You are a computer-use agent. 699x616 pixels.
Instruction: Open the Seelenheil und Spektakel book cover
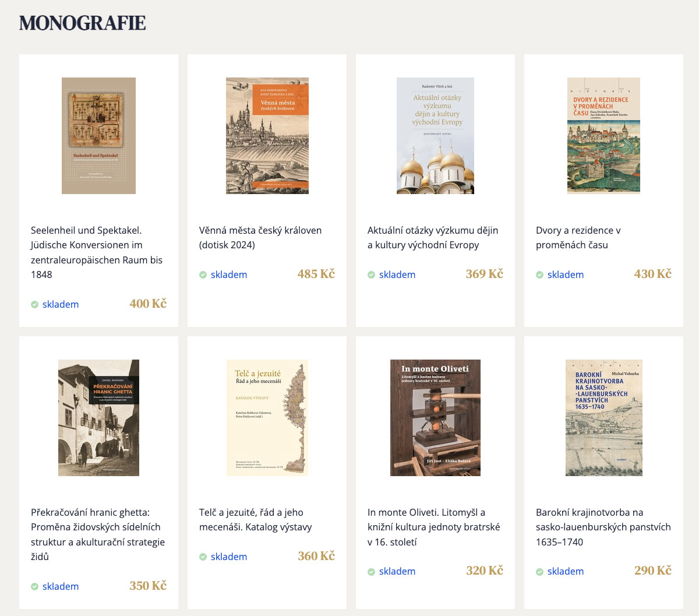(x=98, y=136)
